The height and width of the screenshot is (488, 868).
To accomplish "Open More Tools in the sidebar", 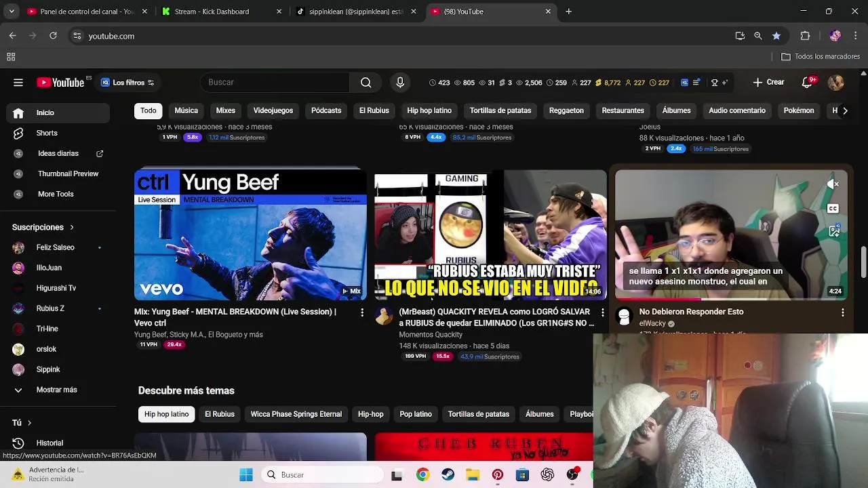I will point(59,194).
